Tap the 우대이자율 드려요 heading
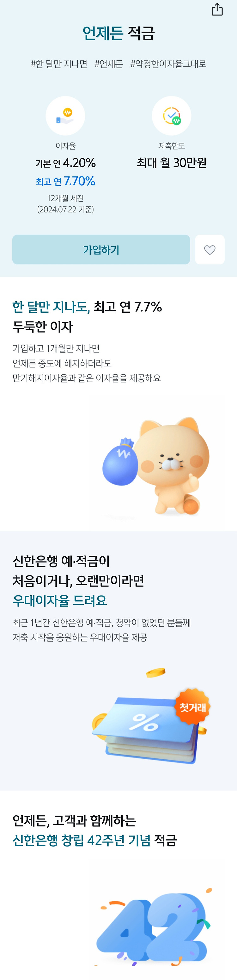This screenshot has height=980, width=237. click(x=60, y=601)
